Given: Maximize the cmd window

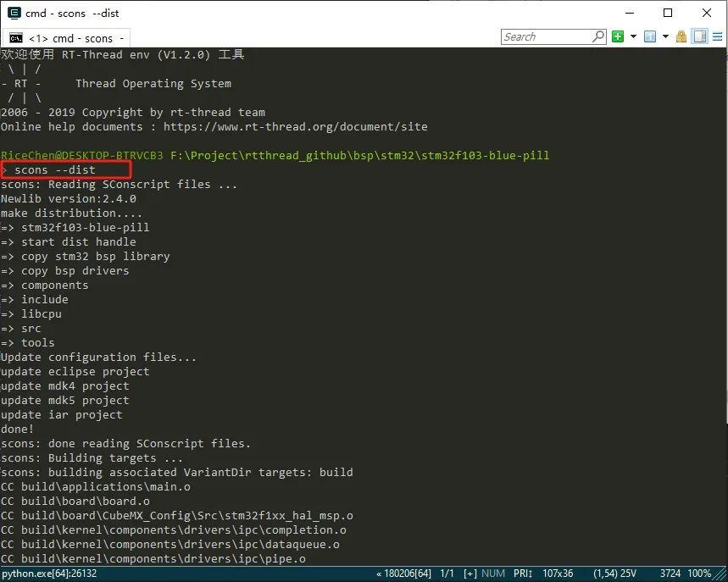Looking at the screenshot, I should coord(668,13).
